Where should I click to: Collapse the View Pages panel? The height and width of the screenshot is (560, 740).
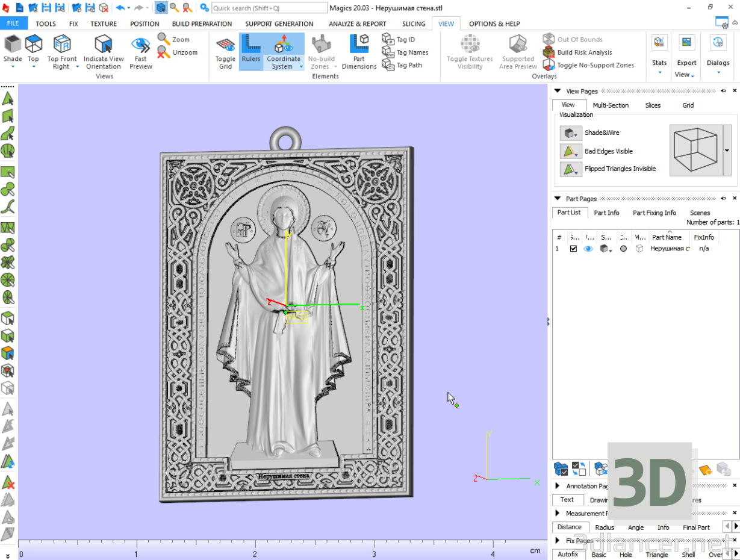[557, 92]
